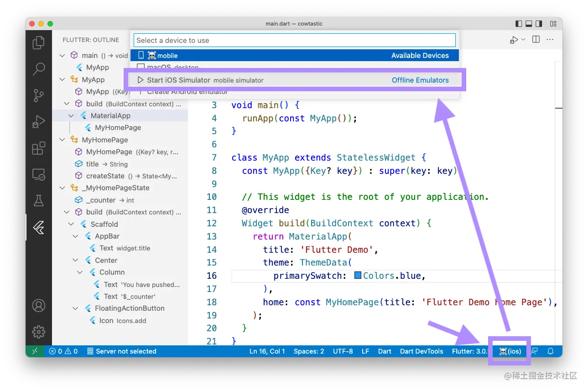The width and height of the screenshot is (588, 391).
Task: Open the Run and Debug view
Action: click(39, 122)
